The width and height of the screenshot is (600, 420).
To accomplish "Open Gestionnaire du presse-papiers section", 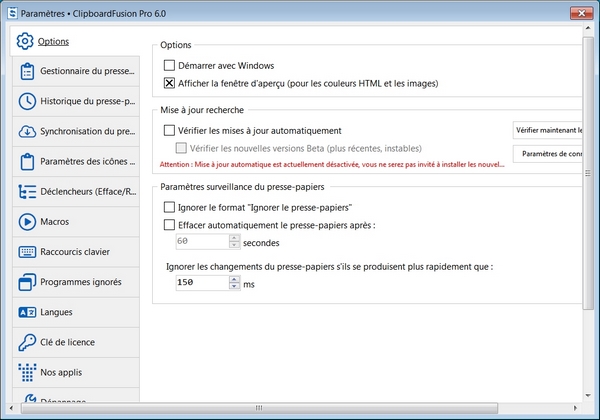I will [x=76, y=71].
